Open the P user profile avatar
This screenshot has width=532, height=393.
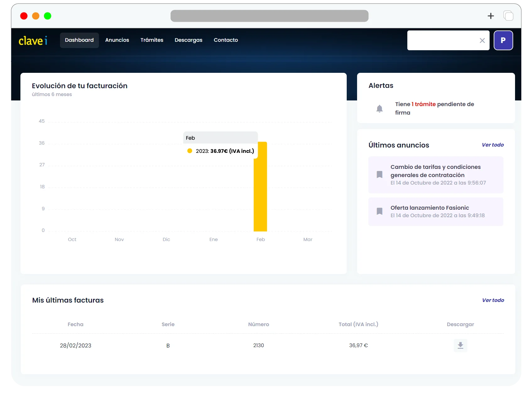(x=503, y=40)
